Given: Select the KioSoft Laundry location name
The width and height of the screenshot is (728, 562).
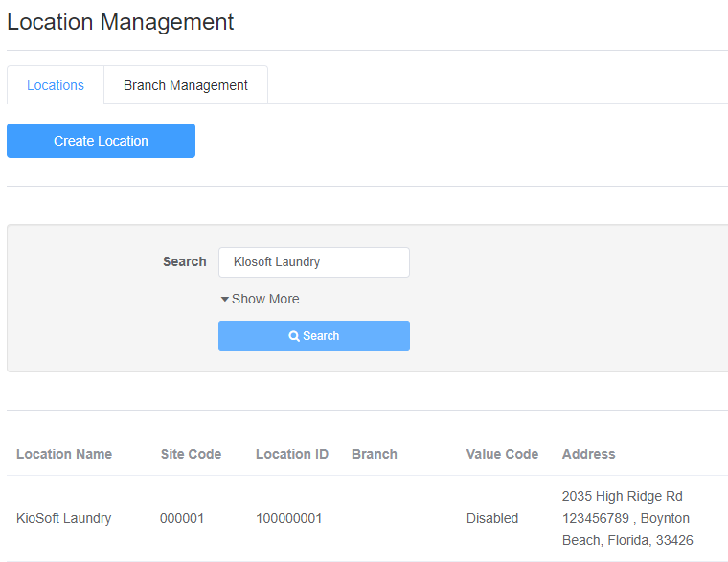Looking at the screenshot, I should [63, 518].
